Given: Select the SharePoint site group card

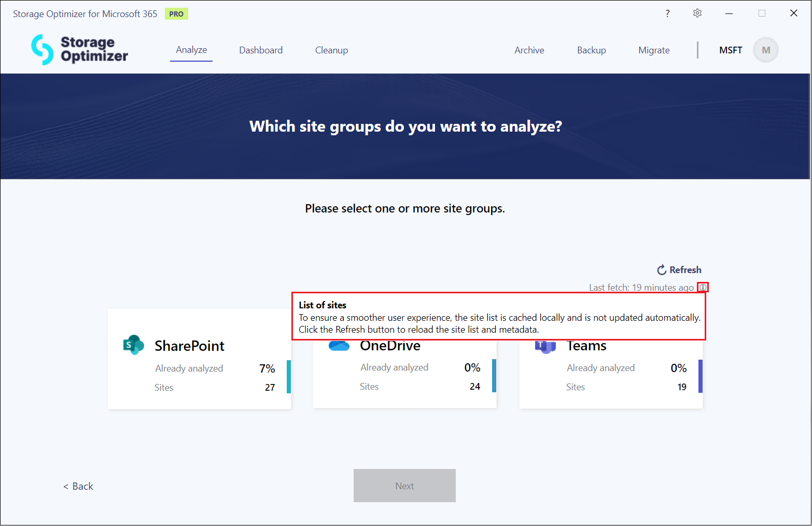Looking at the screenshot, I should point(200,373).
